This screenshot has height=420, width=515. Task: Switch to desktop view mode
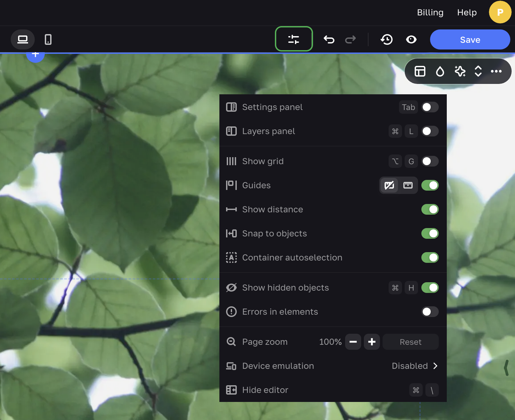(23, 39)
